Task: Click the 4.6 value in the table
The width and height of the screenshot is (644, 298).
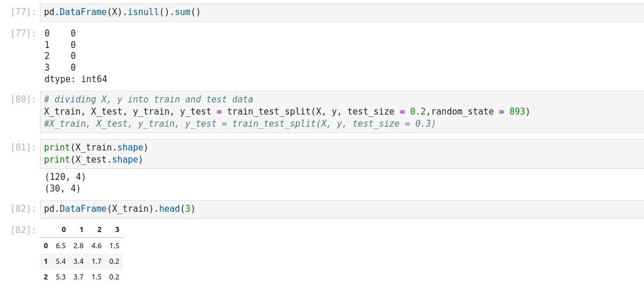Action: pyautogui.click(x=96, y=246)
